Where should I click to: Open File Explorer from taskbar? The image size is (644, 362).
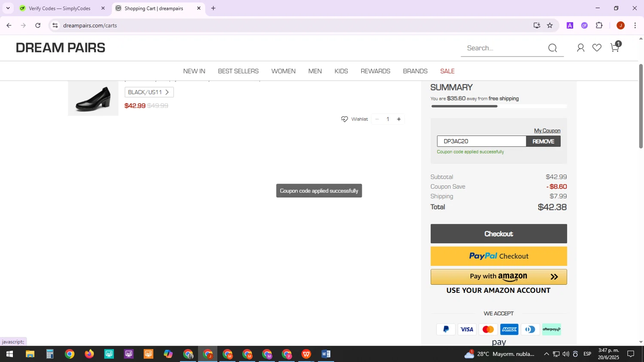click(30, 354)
